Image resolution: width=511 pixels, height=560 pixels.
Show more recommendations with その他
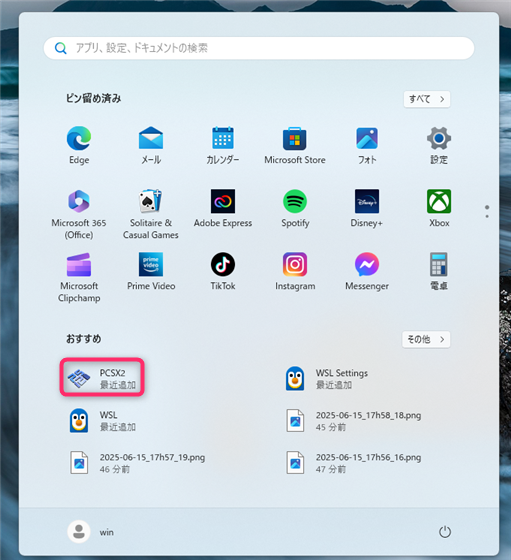[426, 339]
